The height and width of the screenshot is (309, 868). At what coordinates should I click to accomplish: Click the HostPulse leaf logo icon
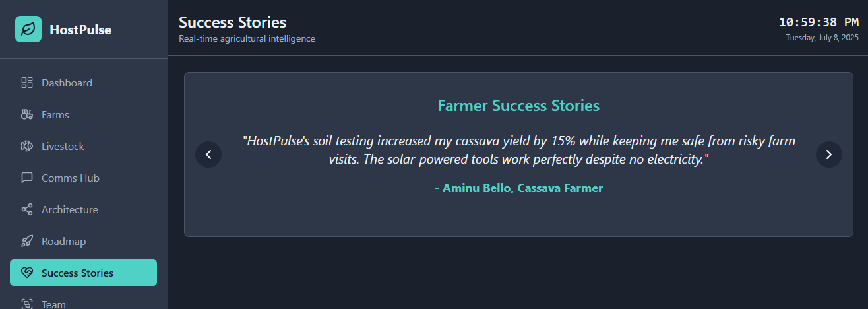[28, 29]
